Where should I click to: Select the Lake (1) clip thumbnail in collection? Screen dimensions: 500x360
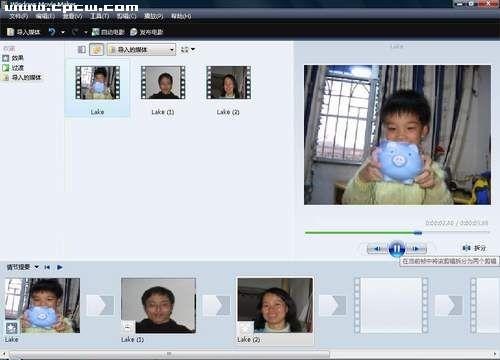point(163,83)
